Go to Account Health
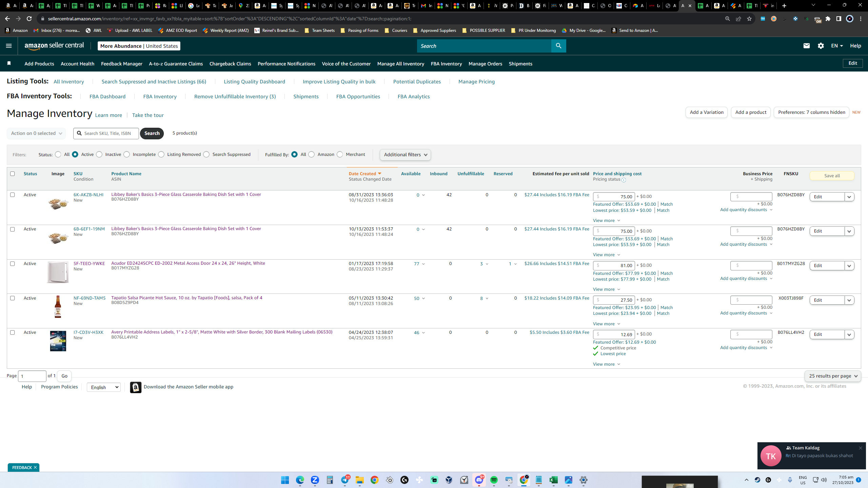This screenshot has height=488, width=868. click(77, 64)
